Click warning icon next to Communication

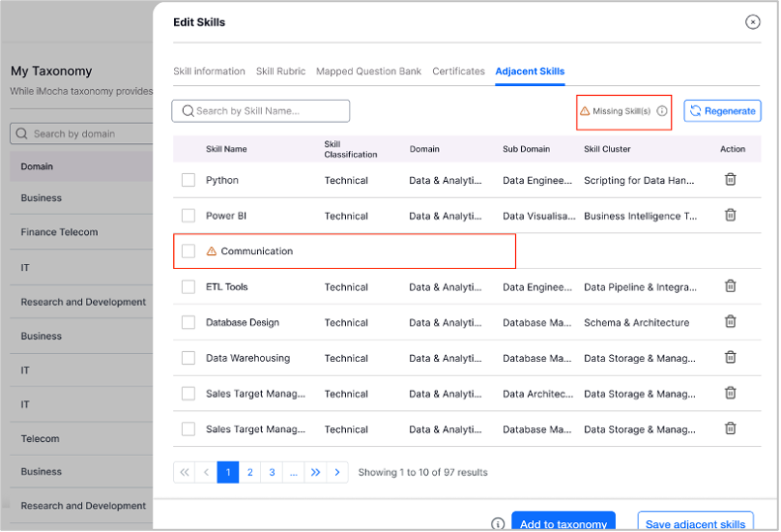point(212,251)
